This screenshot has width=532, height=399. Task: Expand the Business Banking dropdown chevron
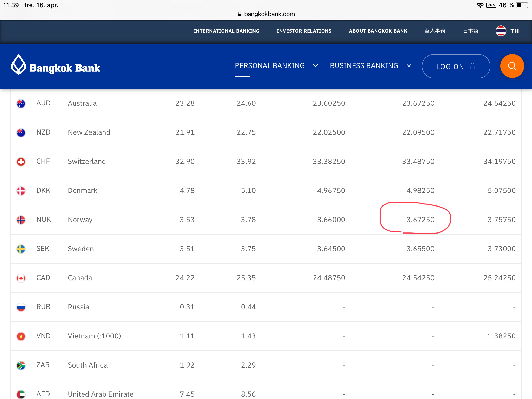(x=409, y=66)
